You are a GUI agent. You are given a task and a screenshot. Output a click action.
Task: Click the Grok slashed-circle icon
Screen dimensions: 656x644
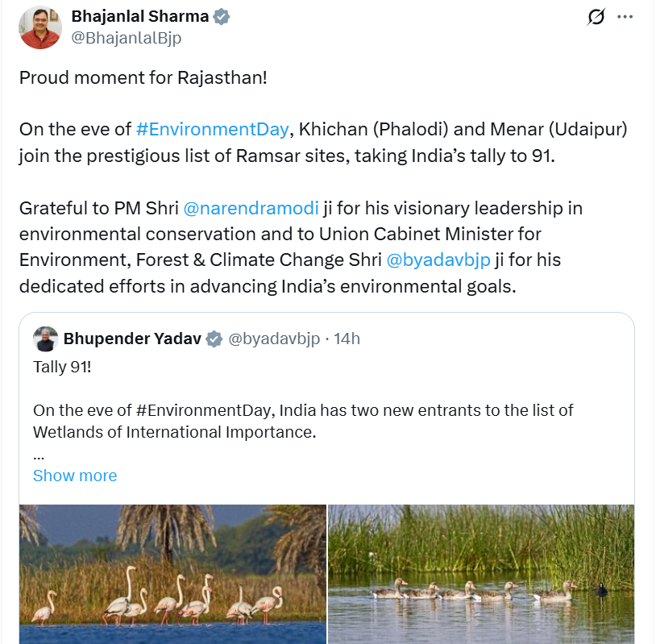click(596, 17)
